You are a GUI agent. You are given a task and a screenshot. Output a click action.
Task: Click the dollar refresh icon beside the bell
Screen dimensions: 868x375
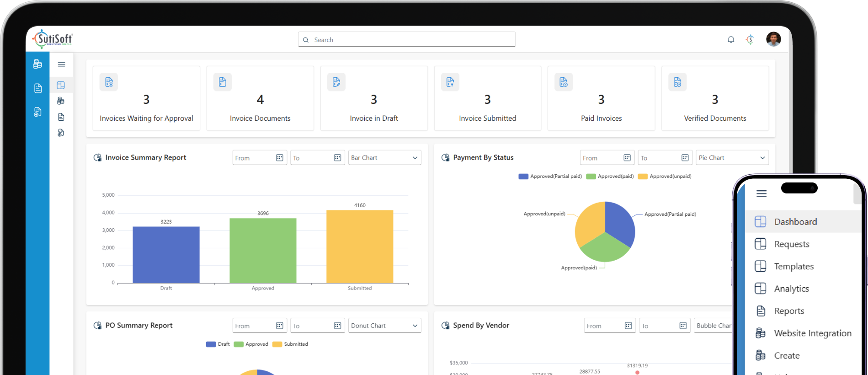(x=750, y=40)
